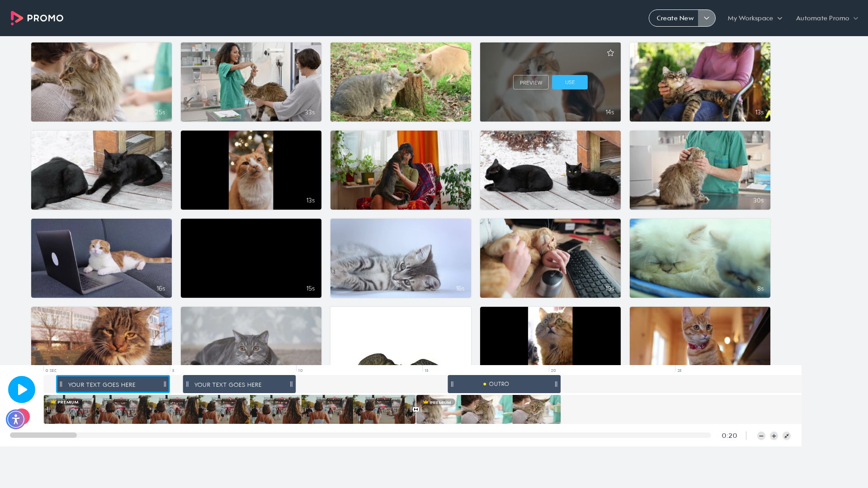
Task: Select the 13s cat on lap clip
Action: tap(700, 82)
